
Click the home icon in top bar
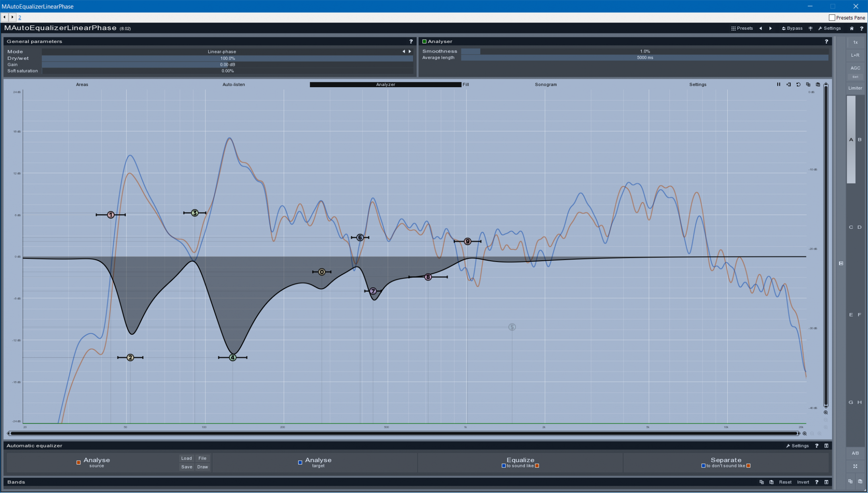(x=852, y=28)
